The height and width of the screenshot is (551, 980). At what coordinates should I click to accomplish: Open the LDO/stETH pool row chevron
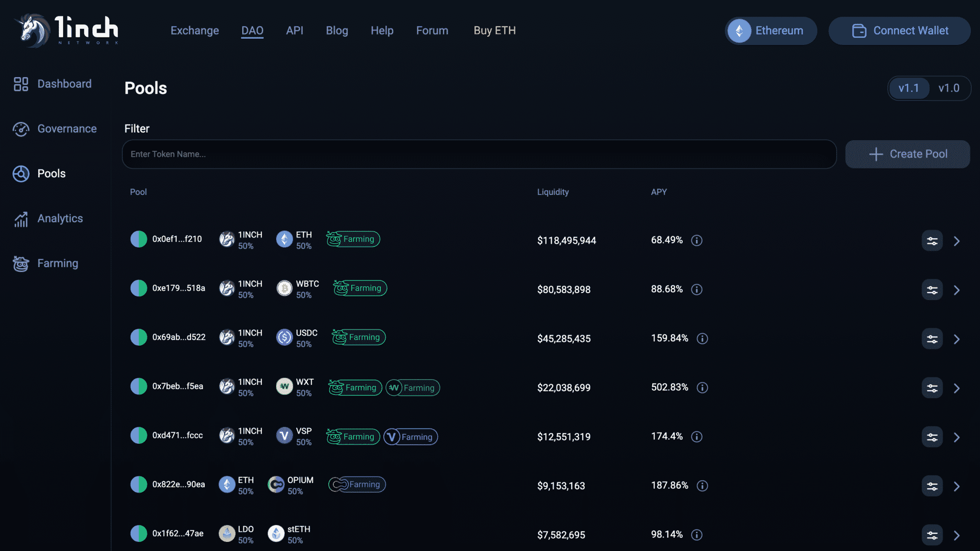957,535
